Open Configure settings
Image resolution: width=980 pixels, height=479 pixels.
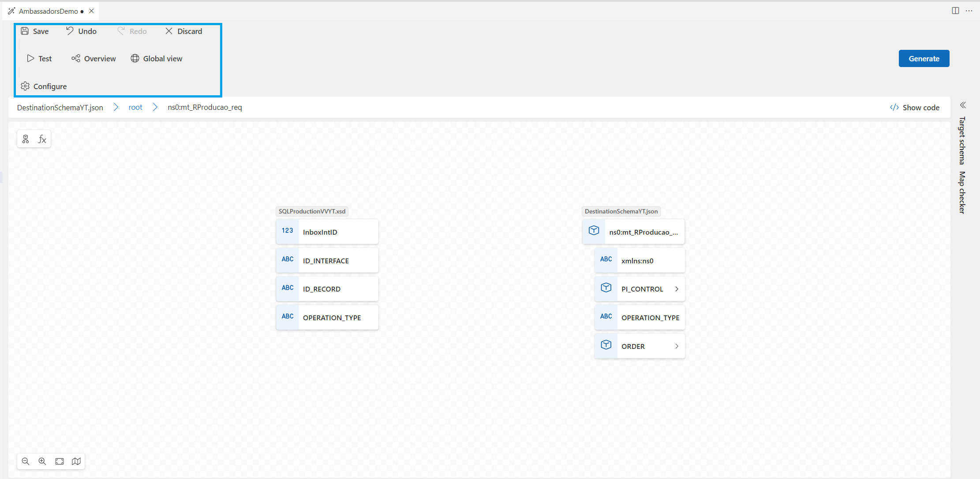point(44,86)
